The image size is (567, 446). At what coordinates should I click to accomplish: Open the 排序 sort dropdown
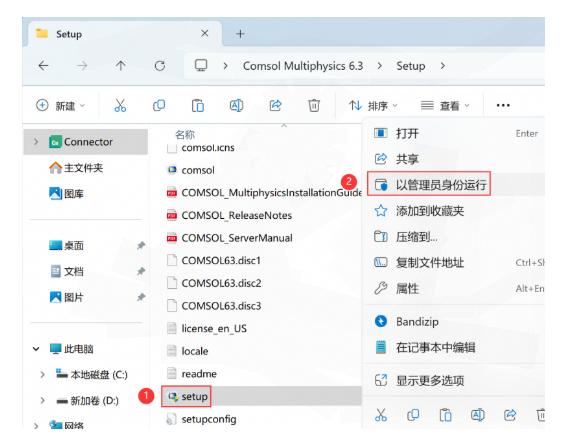[x=374, y=106]
